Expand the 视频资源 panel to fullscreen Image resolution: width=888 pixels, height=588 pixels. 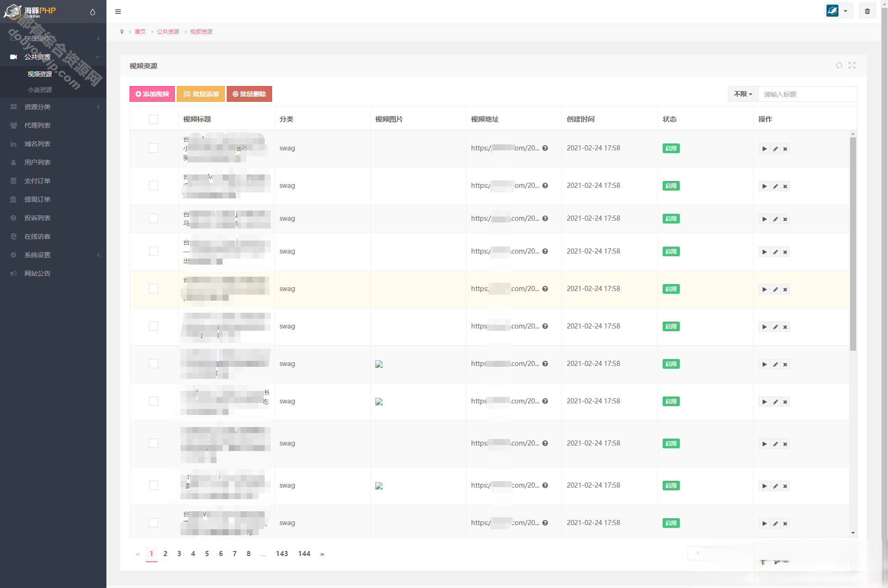pyautogui.click(x=852, y=65)
